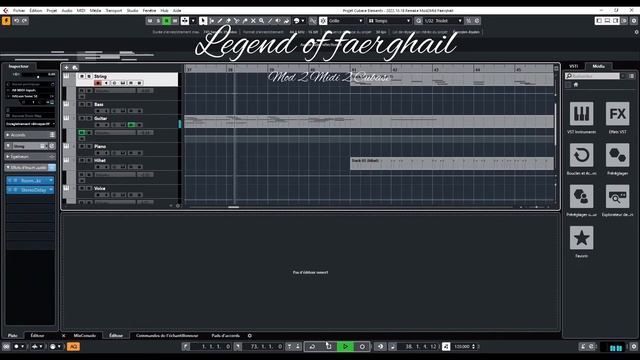Open the Transport menu
640x360 pixels.
113,10
